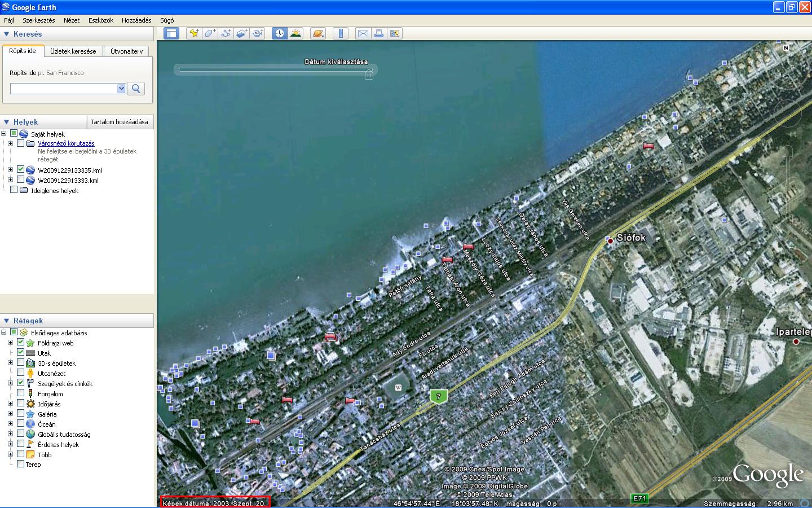Screen dimensions: 812x508
Task: Open the Eszközök menu
Action: tap(101, 20)
